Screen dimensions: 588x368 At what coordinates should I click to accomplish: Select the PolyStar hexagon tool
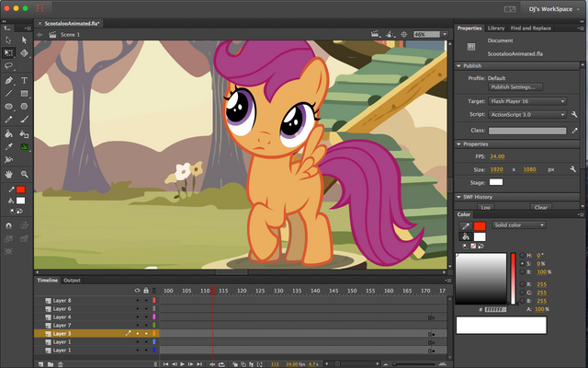(25, 107)
